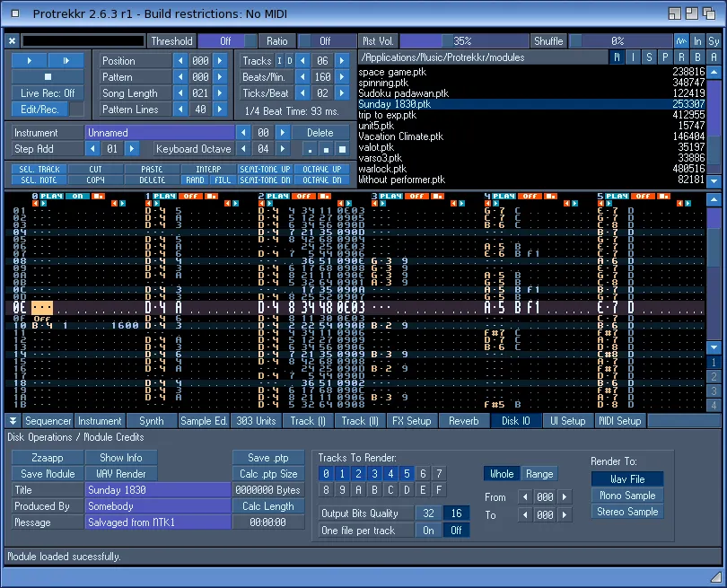The width and height of the screenshot is (727, 588).
Task: Select Range render mode
Action: (x=539, y=473)
